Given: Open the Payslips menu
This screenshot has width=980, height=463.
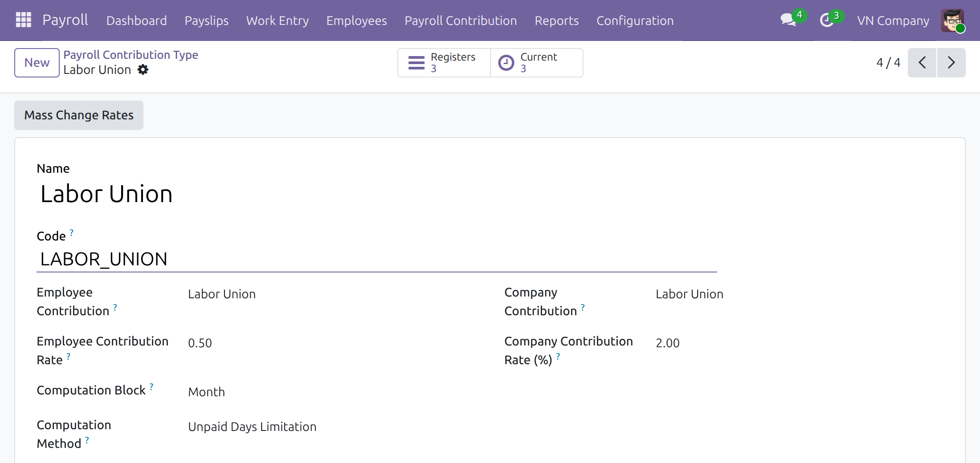Looking at the screenshot, I should click(x=207, y=20).
